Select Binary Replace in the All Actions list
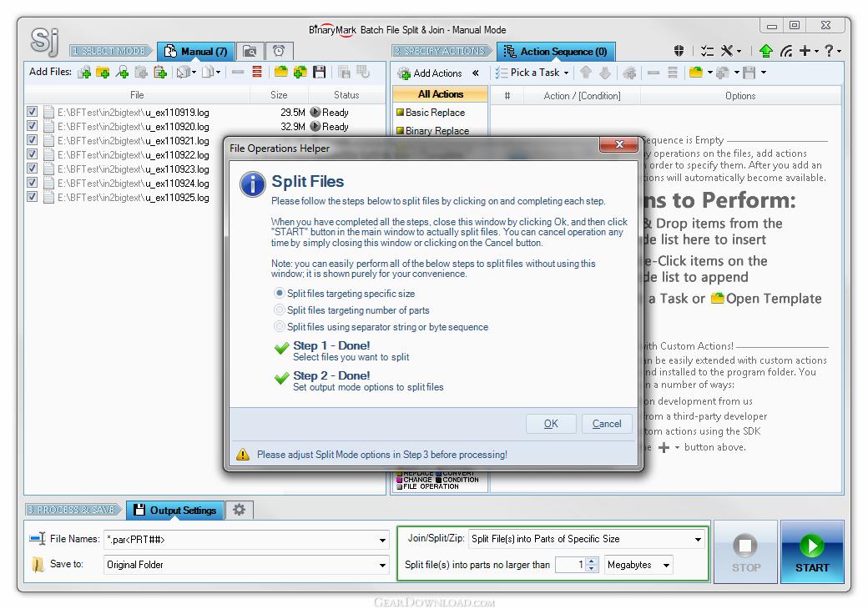Viewport: 868px width, 609px height. (x=437, y=130)
